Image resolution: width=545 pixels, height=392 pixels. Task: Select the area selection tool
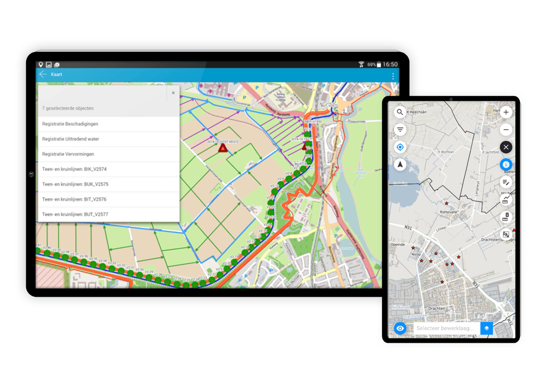point(506,235)
